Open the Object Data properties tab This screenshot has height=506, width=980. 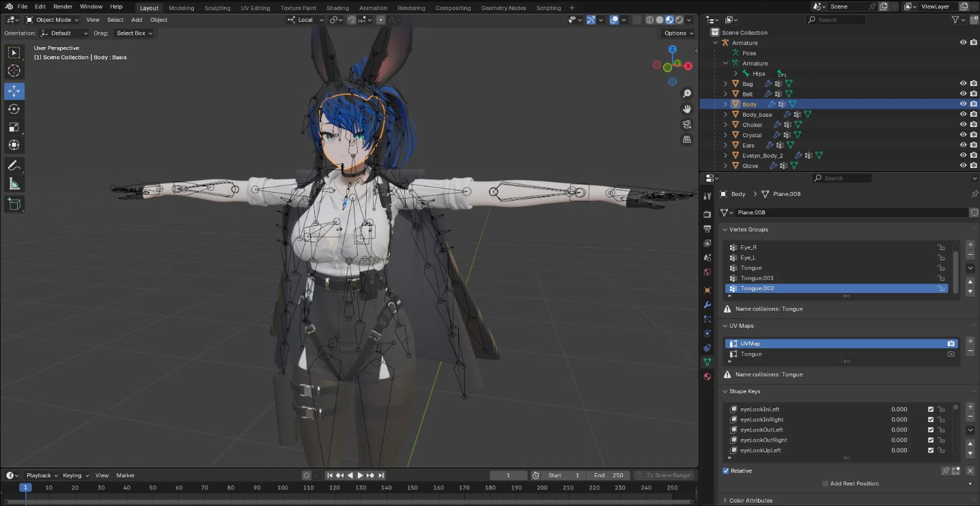[x=708, y=362]
